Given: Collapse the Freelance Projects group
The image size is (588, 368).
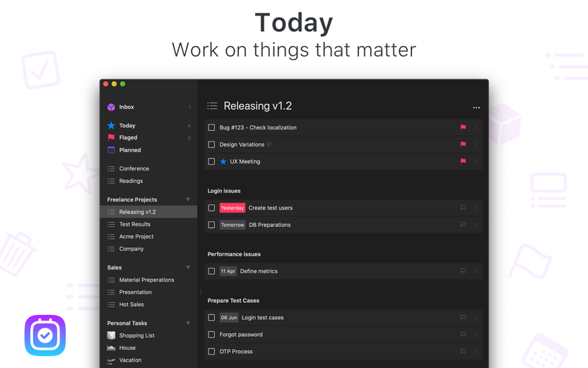Looking at the screenshot, I should 188,200.
